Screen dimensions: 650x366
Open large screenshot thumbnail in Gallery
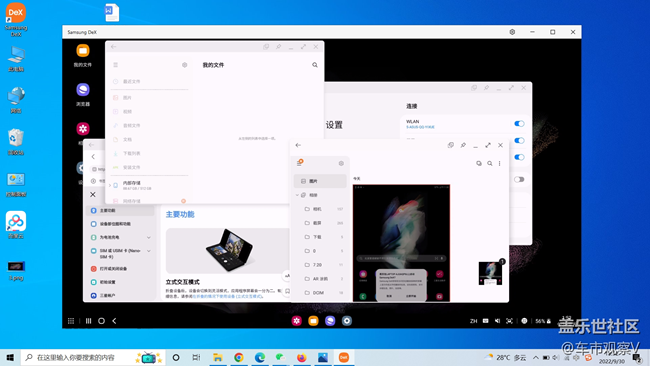point(401,243)
